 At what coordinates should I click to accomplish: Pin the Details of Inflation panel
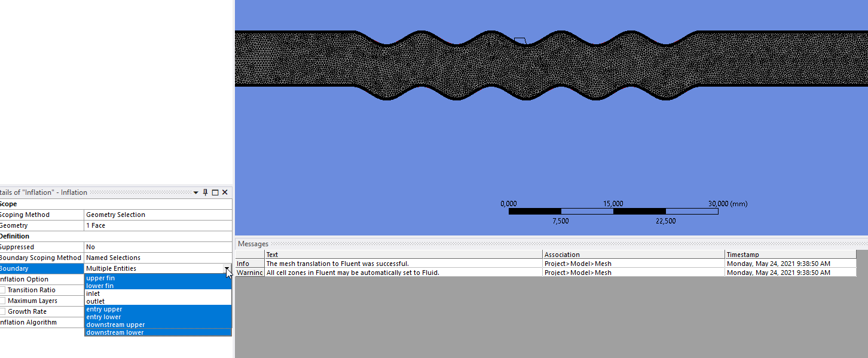click(x=205, y=192)
